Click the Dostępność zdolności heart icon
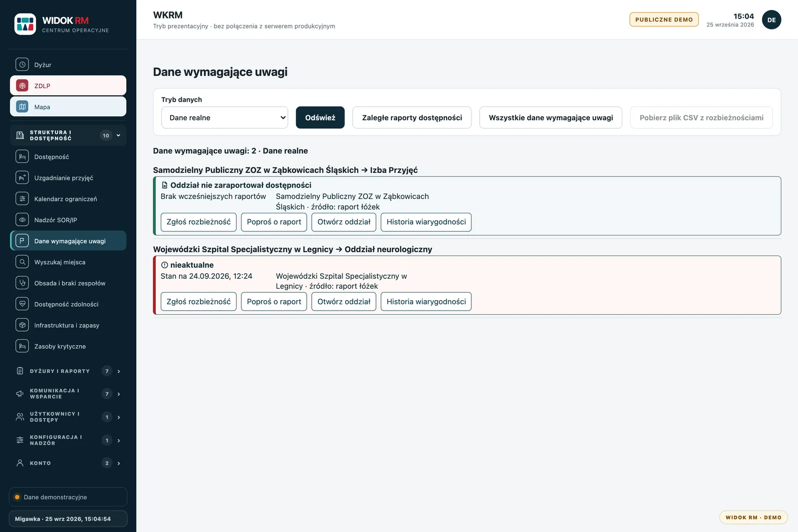 point(22,304)
